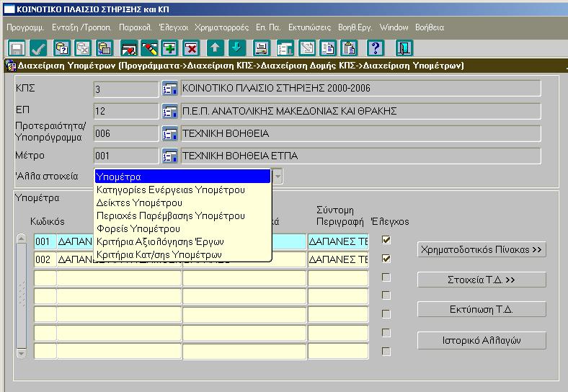Image resolution: width=568 pixels, height=392 pixels.
Task: Click the Χρηματοδοτικός Πίνακας >> button
Action: [x=482, y=249]
